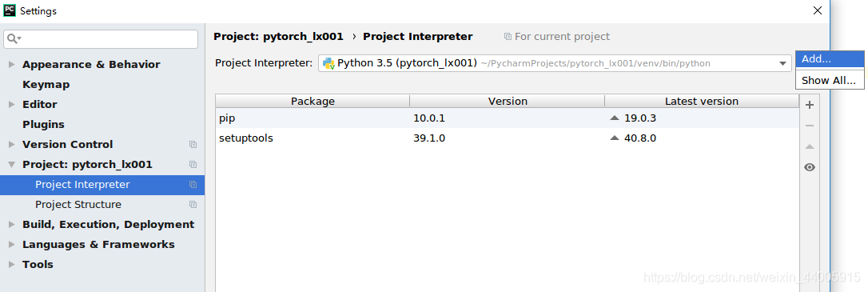Viewport: 868px width, 292px height.
Task: Expand Appearance & Behavior section
Action: pyautogui.click(x=12, y=65)
